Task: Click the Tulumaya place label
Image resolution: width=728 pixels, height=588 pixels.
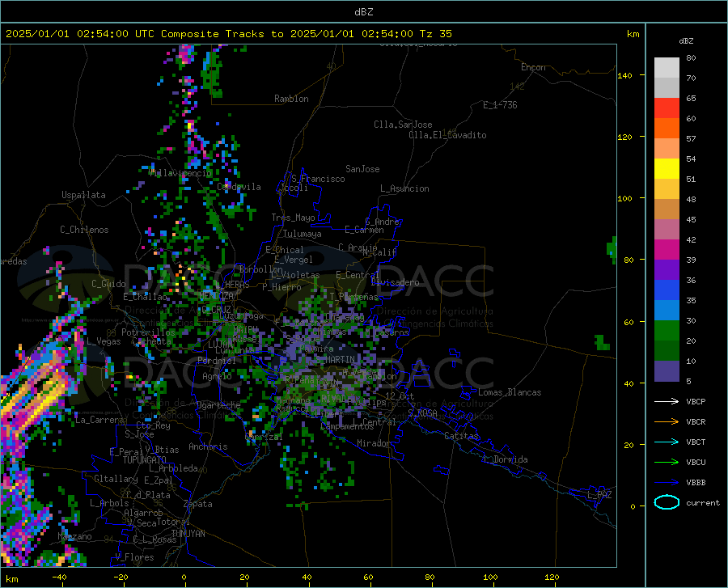Action: point(302,234)
